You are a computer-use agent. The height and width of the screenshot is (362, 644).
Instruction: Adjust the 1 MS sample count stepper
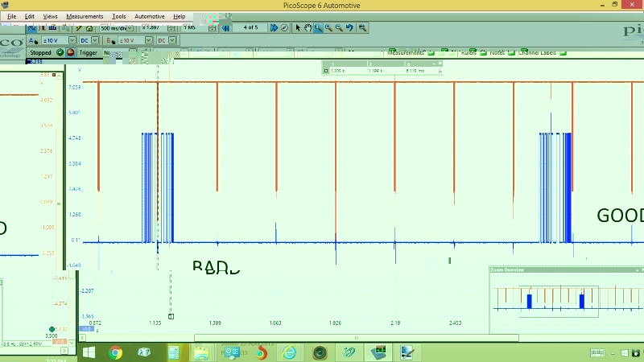click(212, 28)
